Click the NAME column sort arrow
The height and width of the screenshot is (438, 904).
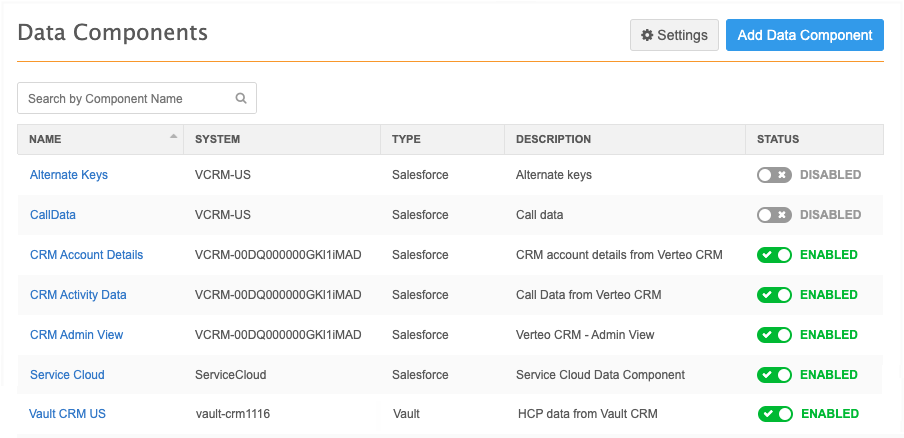(174, 136)
